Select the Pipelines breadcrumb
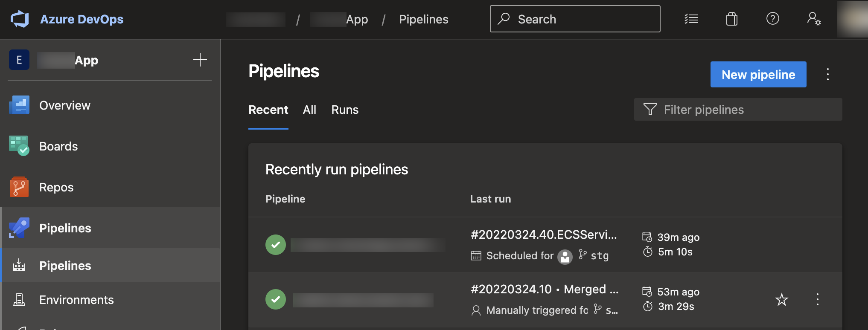Viewport: 868px width, 330px height. coord(423,20)
